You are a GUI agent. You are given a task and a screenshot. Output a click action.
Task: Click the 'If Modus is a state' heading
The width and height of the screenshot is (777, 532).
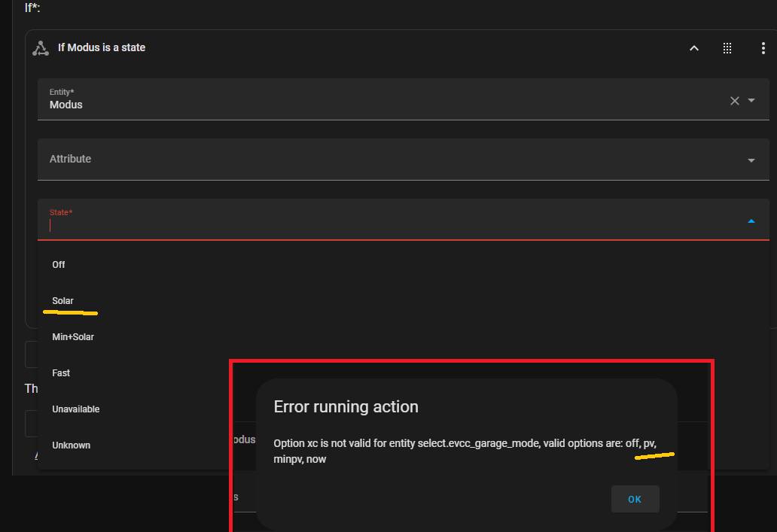click(102, 47)
